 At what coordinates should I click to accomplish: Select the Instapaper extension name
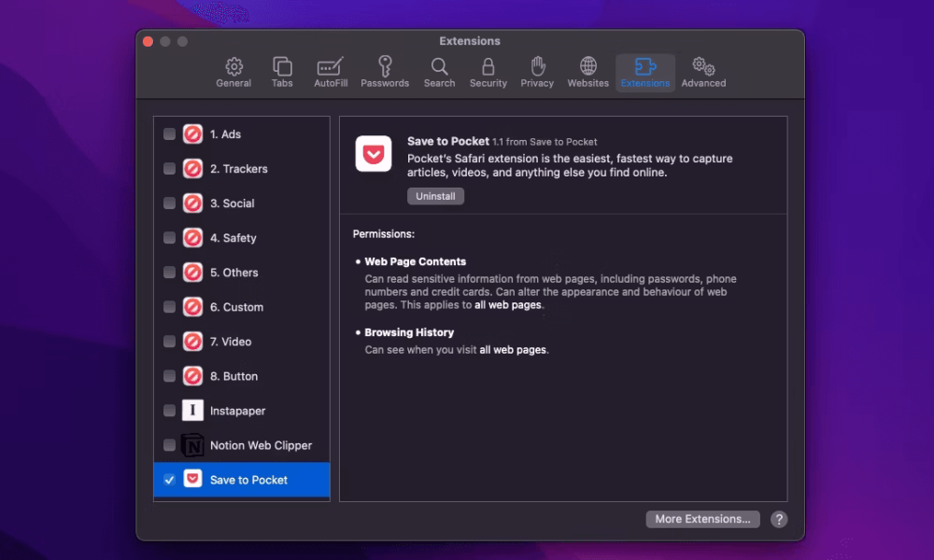[x=237, y=411]
